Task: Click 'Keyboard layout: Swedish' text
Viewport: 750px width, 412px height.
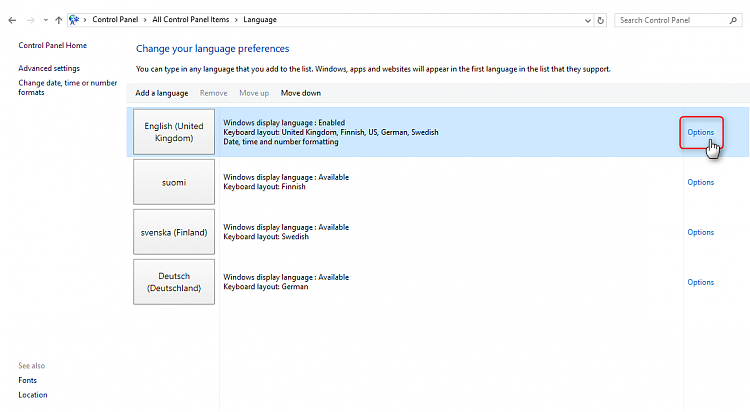Action: pyautogui.click(x=266, y=237)
